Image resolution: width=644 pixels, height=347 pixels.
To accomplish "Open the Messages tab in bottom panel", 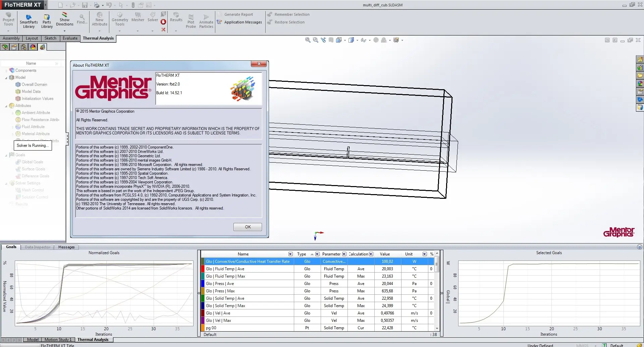I will (x=66, y=247).
